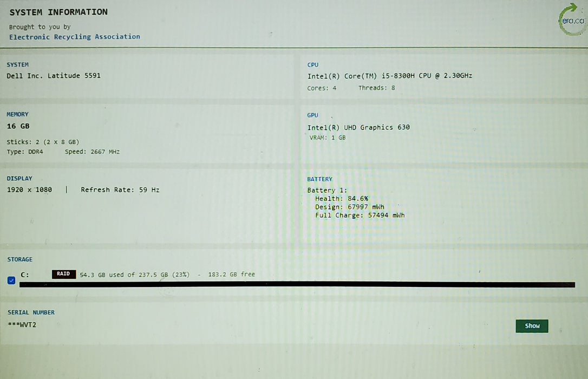Select the 16 GB memory value
Image resolution: width=588 pixels, height=379 pixels.
18,126
